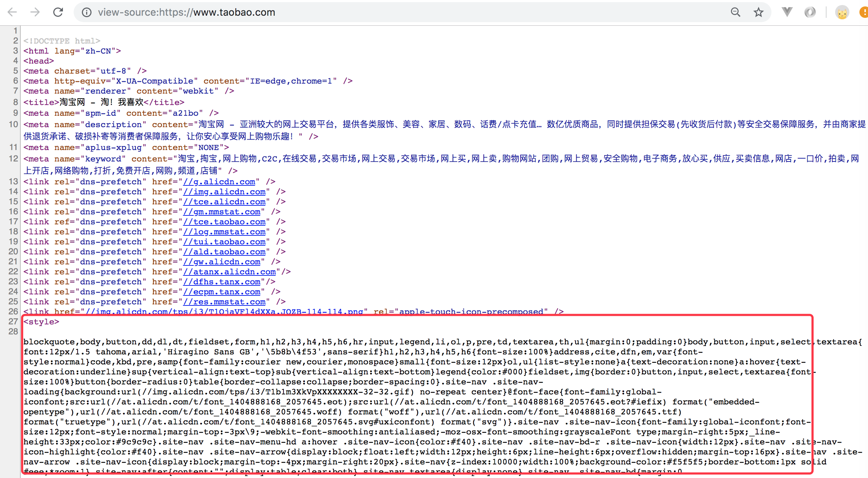Click the <!DOCTYPE html> text on line 2
The image size is (868, 478).
point(62,41)
